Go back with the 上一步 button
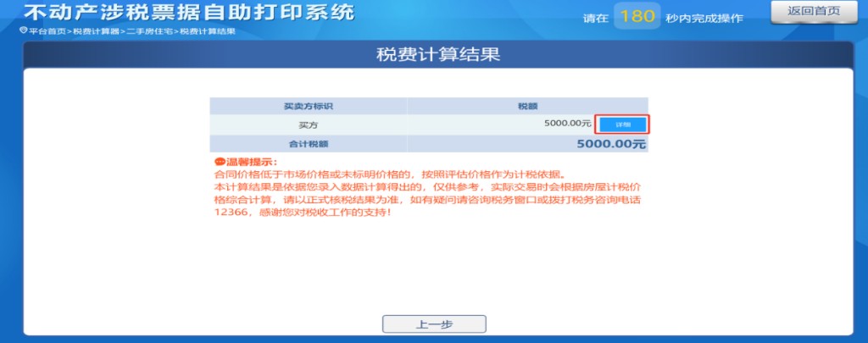This screenshot has height=343, width=868. [x=434, y=324]
